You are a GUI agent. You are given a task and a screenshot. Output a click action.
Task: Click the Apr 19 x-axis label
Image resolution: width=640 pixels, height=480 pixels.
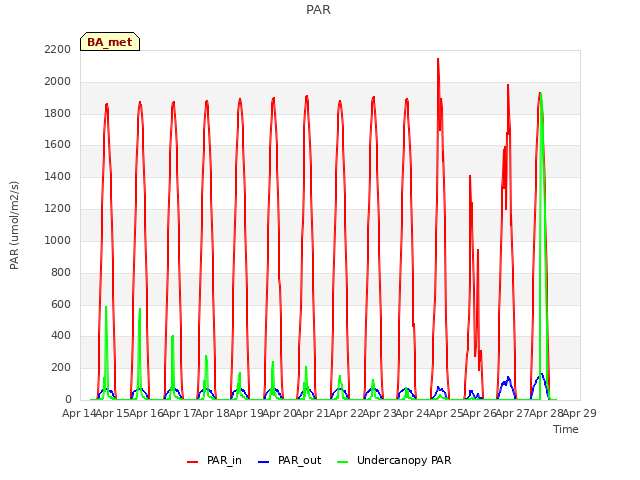[246, 413]
